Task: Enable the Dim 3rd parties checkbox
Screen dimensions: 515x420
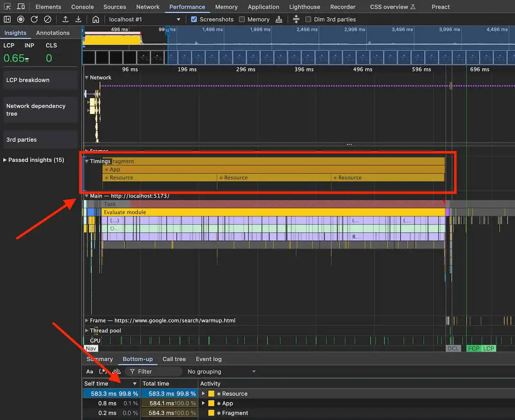Action: click(x=308, y=19)
